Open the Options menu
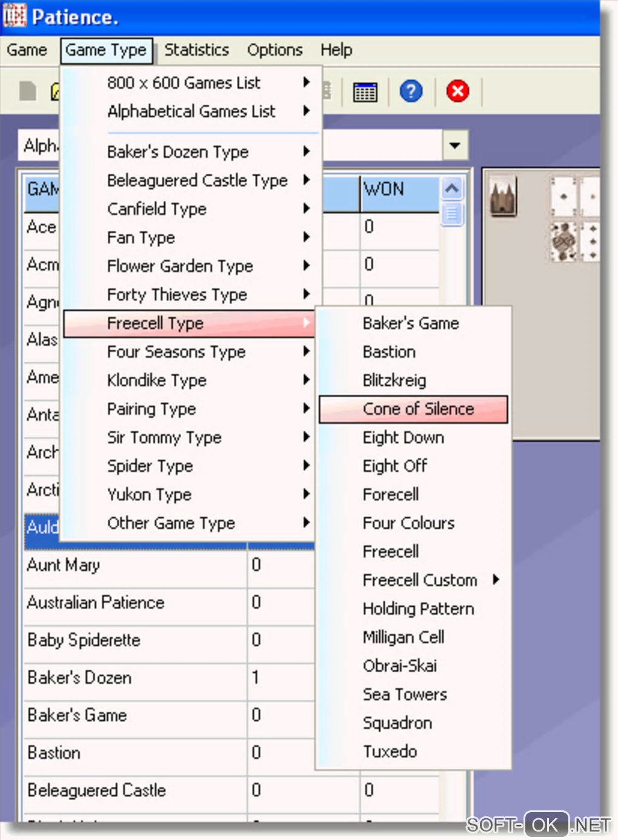Screen dimensions: 618x840 pos(274,50)
